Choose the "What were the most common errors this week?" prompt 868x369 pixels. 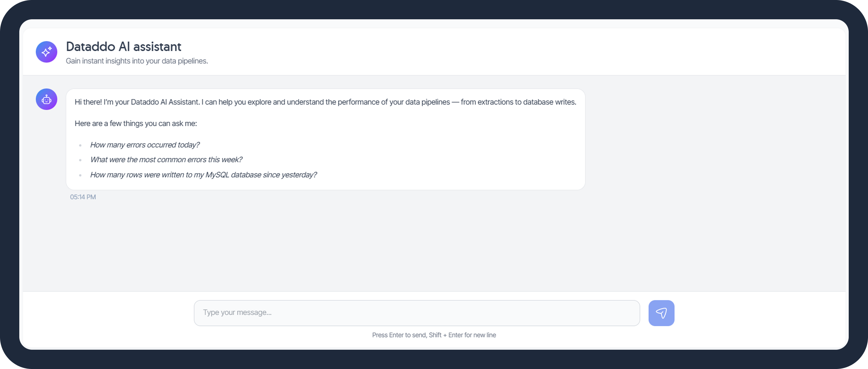pos(166,159)
